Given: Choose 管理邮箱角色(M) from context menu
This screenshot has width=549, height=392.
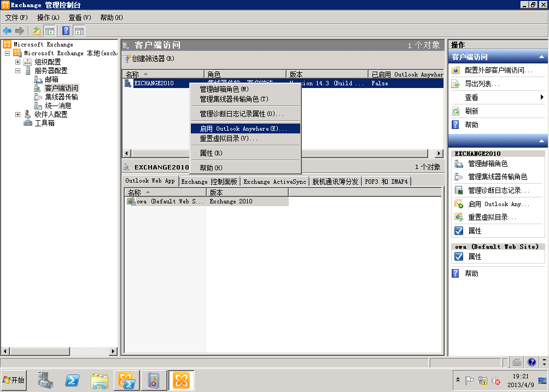Looking at the screenshot, I should point(246,89).
